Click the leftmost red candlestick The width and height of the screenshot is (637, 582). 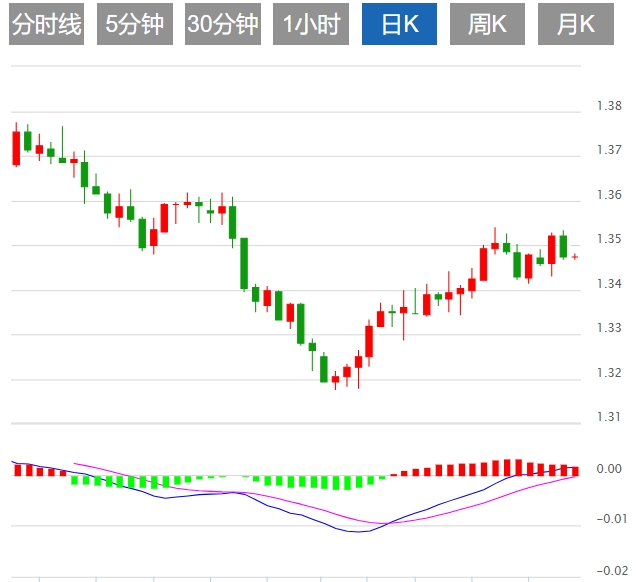16,147
